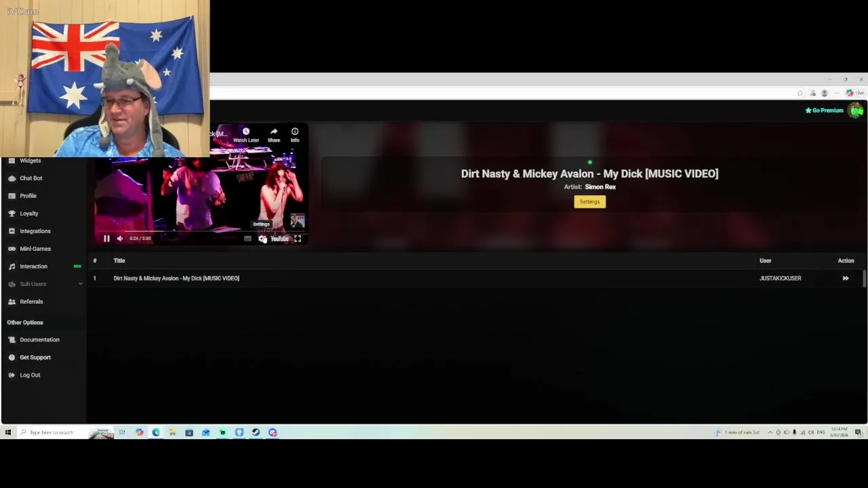Open Microsoft Edge from the taskbar
This screenshot has height=488, width=868.
156,432
